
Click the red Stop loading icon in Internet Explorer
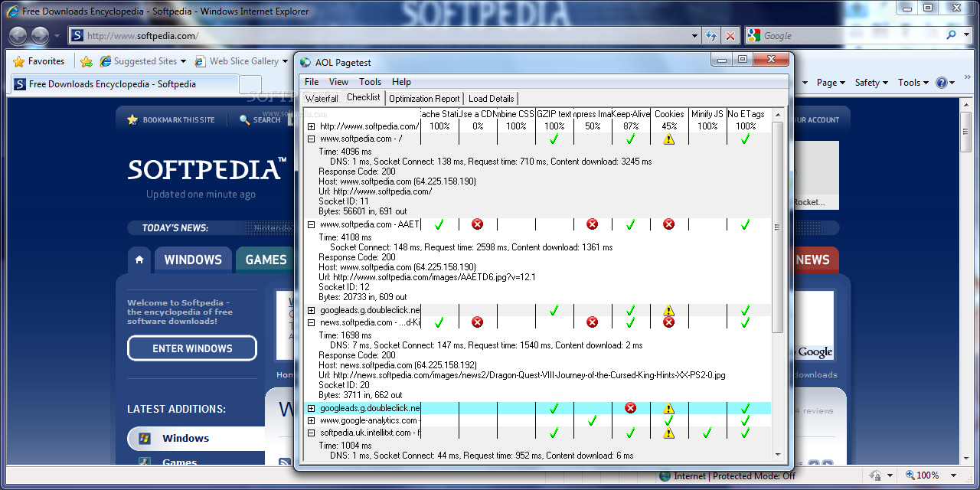730,36
